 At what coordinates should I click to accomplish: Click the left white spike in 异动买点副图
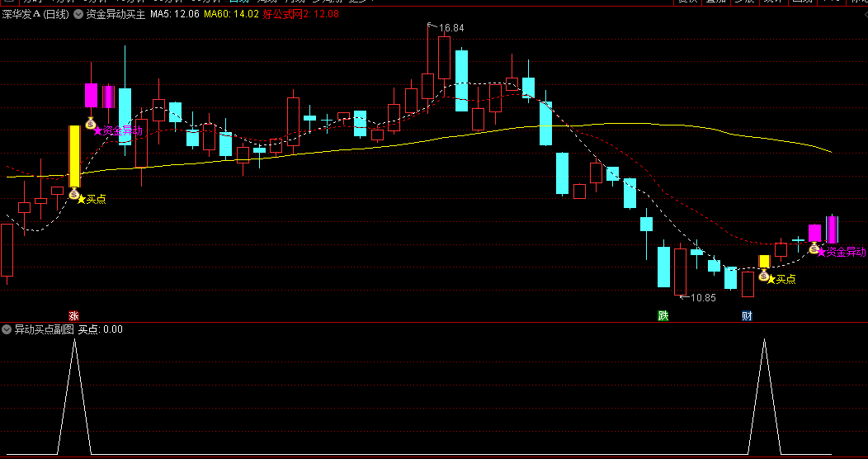(x=75, y=397)
